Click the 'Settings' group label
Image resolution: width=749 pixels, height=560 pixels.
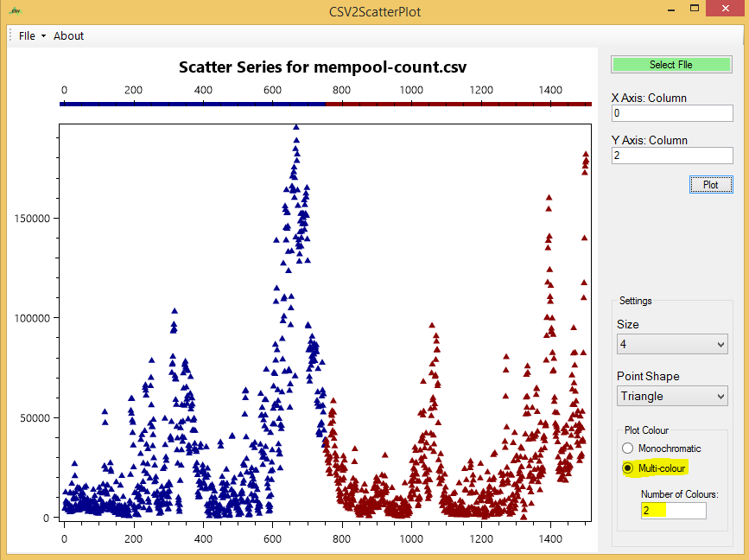(635, 301)
